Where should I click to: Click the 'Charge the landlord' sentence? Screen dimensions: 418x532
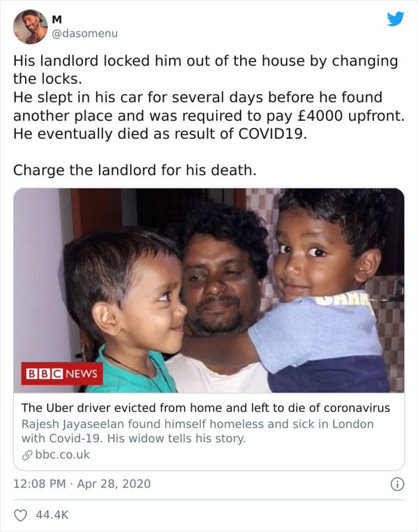pos(135,170)
